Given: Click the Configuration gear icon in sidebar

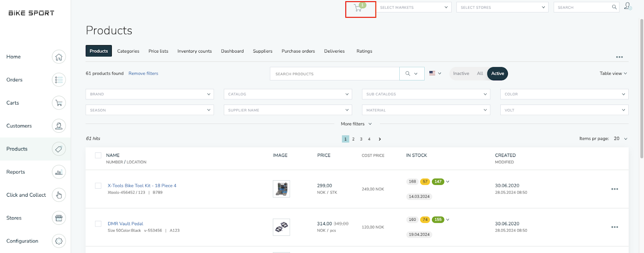Looking at the screenshot, I should click(59, 241).
